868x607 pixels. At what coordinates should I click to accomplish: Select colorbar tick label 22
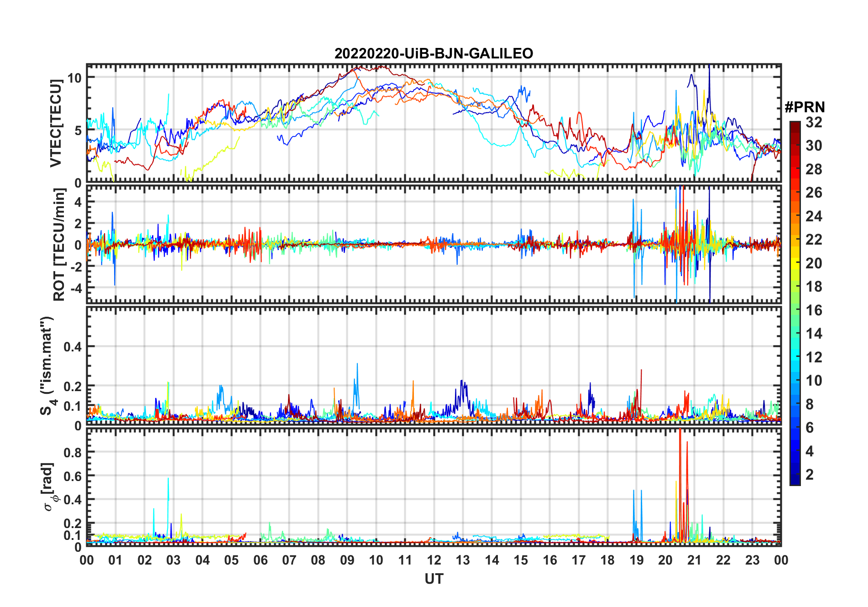tap(814, 240)
